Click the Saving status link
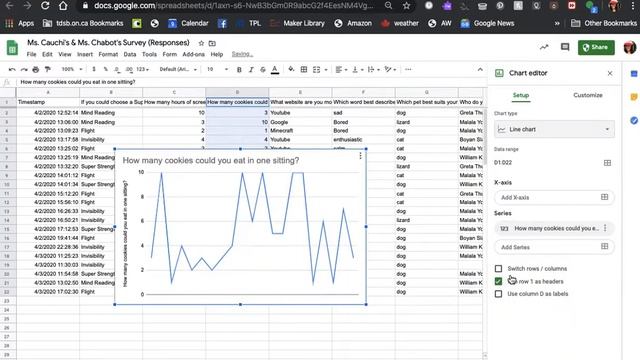Image resolution: width=640 pixels, height=360 pixels. (x=242, y=54)
